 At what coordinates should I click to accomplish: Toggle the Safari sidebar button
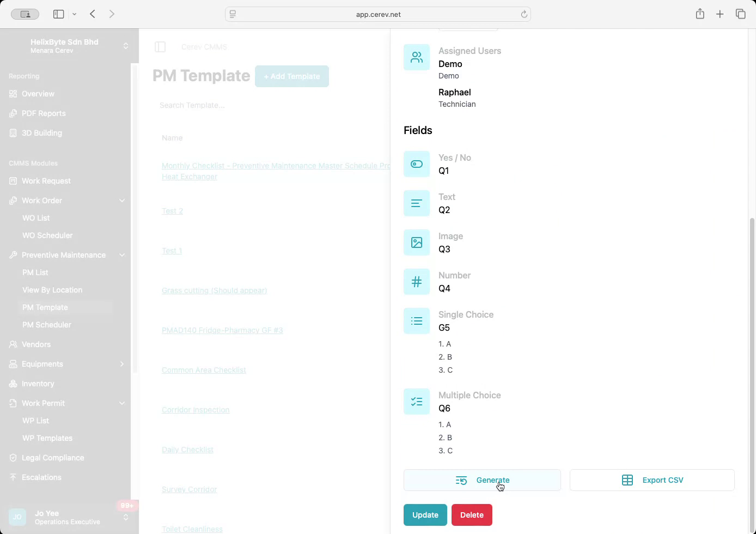[x=58, y=14]
